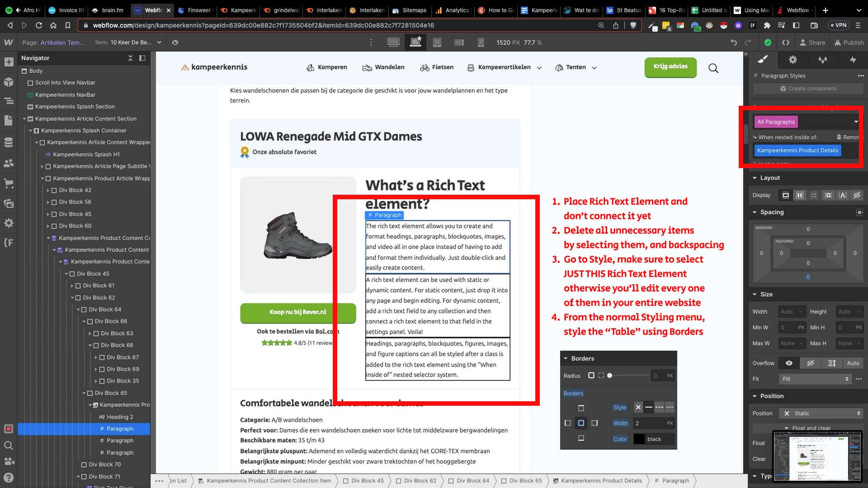
Task: Click the Krijg advies button
Action: pos(670,67)
